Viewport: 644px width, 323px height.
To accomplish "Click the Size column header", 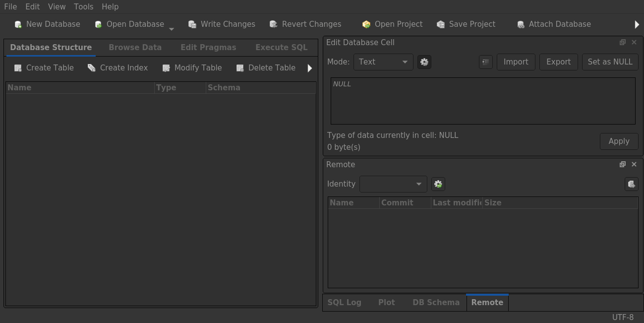I will [x=560, y=203].
